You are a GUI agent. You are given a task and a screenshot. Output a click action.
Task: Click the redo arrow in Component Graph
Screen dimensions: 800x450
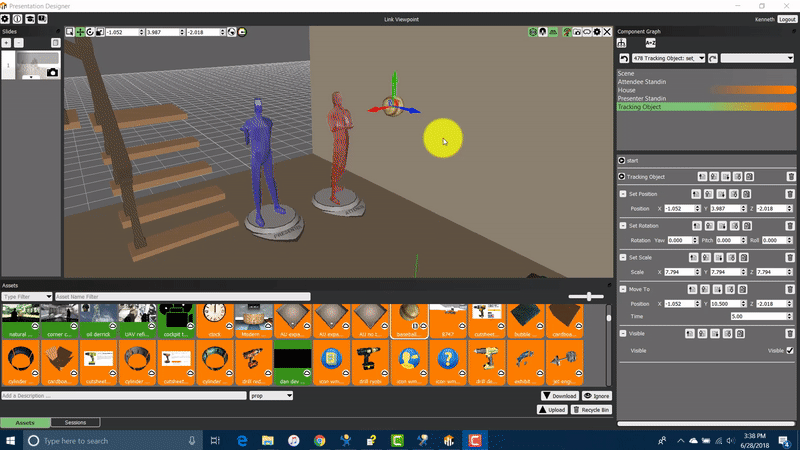pos(713,58)
